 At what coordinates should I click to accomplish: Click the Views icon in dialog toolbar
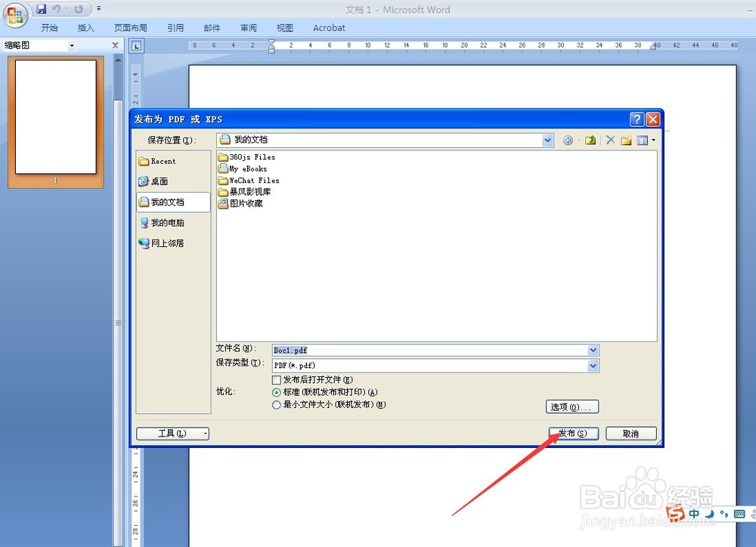pyautogui.click(x=642, y=141)
